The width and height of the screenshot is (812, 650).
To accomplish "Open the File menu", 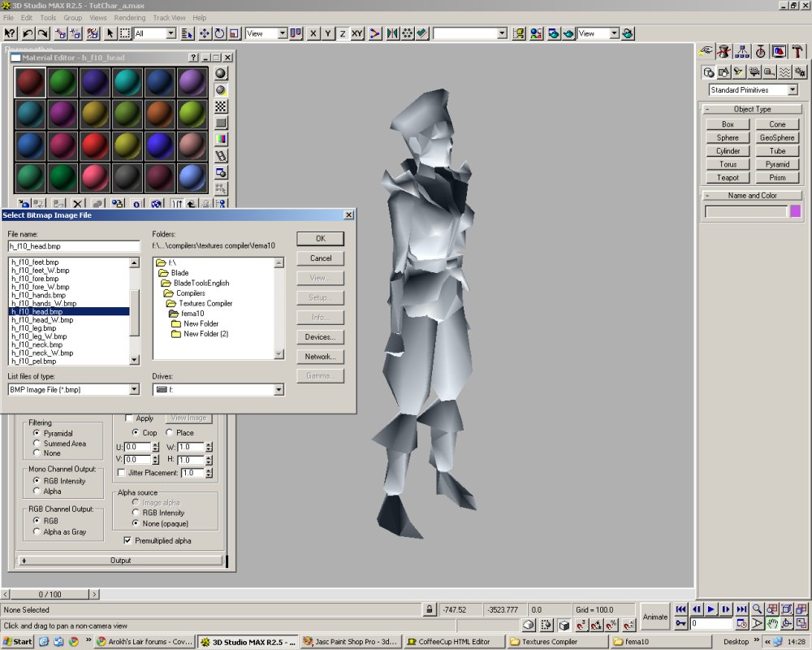I will (8, 18).
